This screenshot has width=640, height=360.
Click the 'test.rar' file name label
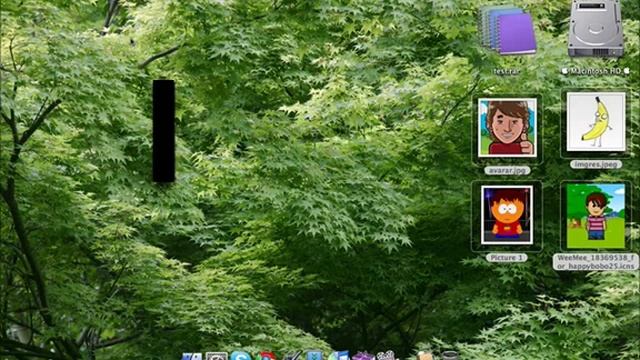[x=506, y=71]
